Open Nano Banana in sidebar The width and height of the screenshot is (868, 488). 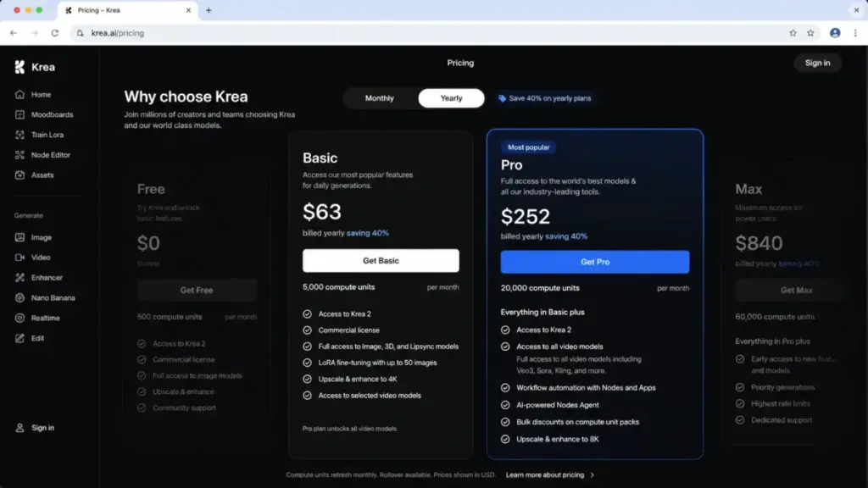point(53,297)
